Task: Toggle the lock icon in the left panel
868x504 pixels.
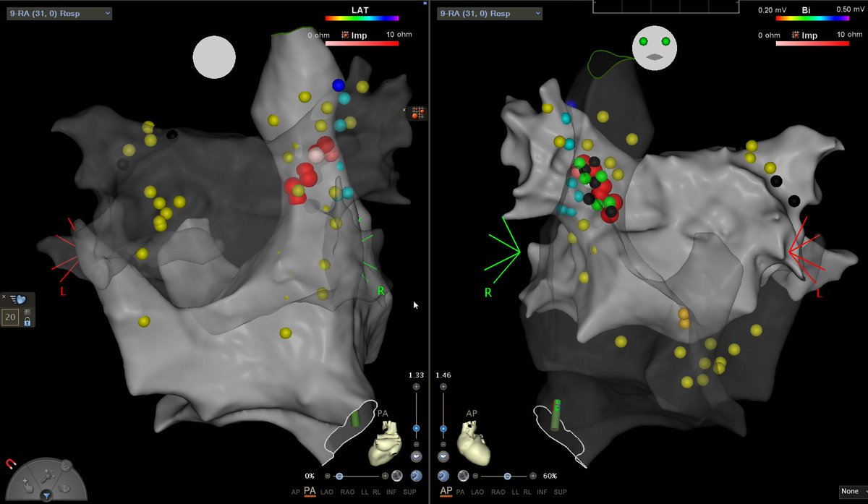Action: (27, 323)
